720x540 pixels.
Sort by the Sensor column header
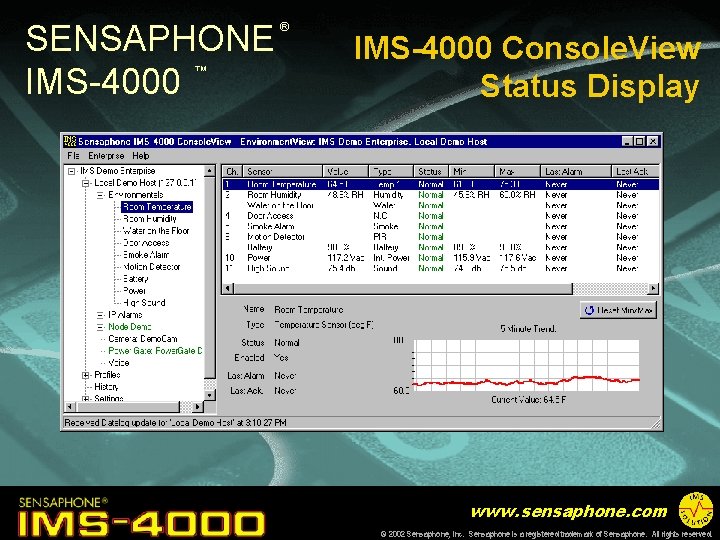tap(282, 172)
